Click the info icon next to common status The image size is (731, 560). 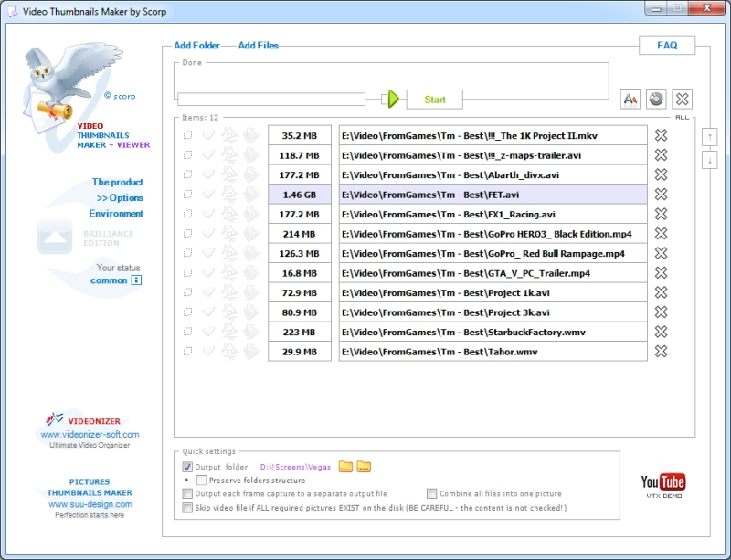point(136,280)
